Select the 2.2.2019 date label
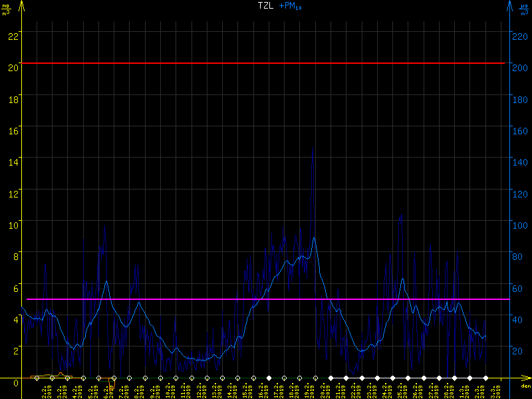The image size is (532, 399). (x=45, y=389)
